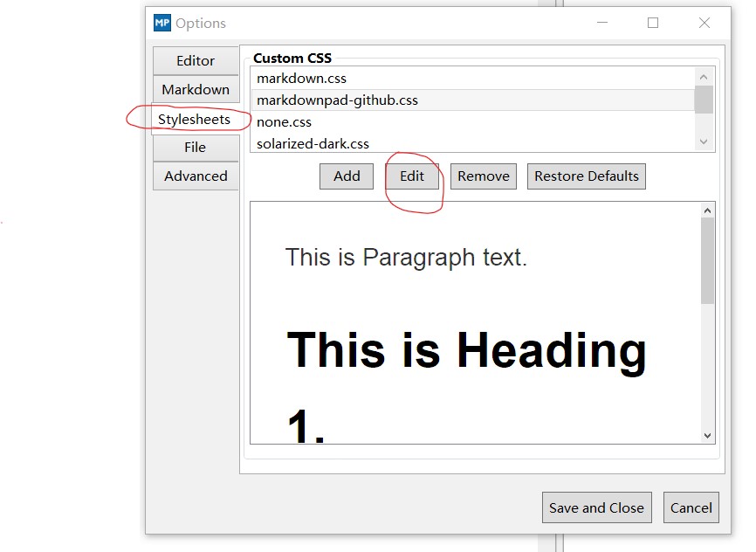Image resolution: width=756 pixels, height=552 pixels.
Task: Click Remove to delete the selected stylesheet
Action: tap(483, 176)
